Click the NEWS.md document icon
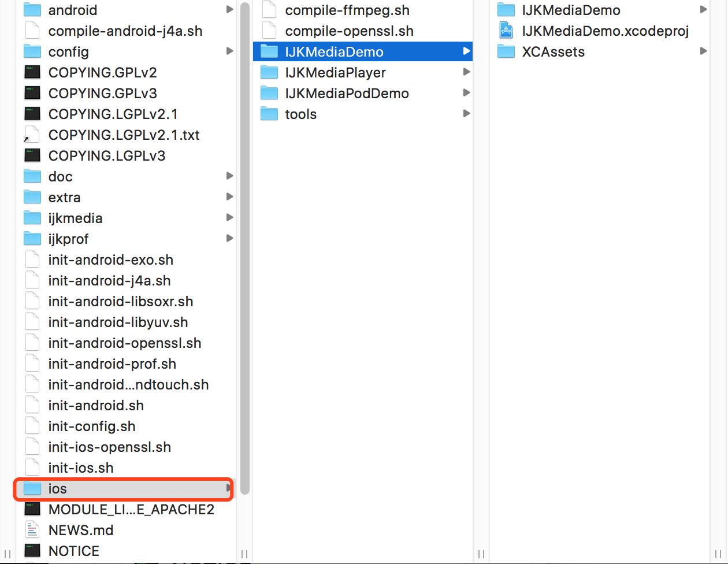The height and width of the screenshot is (564, 728). coord(32,530)
